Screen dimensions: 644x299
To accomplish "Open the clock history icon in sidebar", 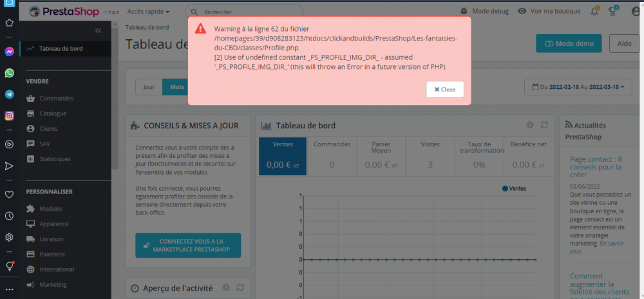I will pos(10,216).
